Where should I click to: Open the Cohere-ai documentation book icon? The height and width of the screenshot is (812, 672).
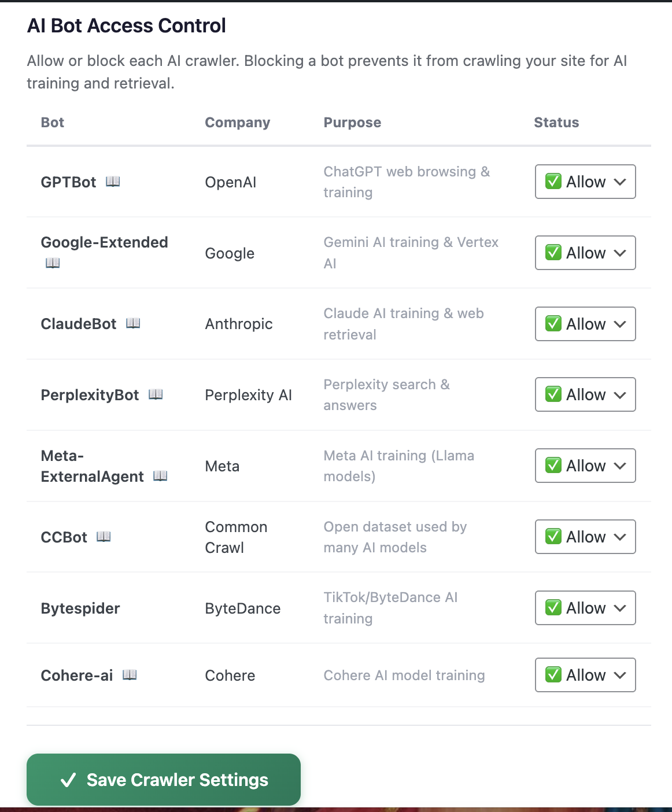(130, 675)
